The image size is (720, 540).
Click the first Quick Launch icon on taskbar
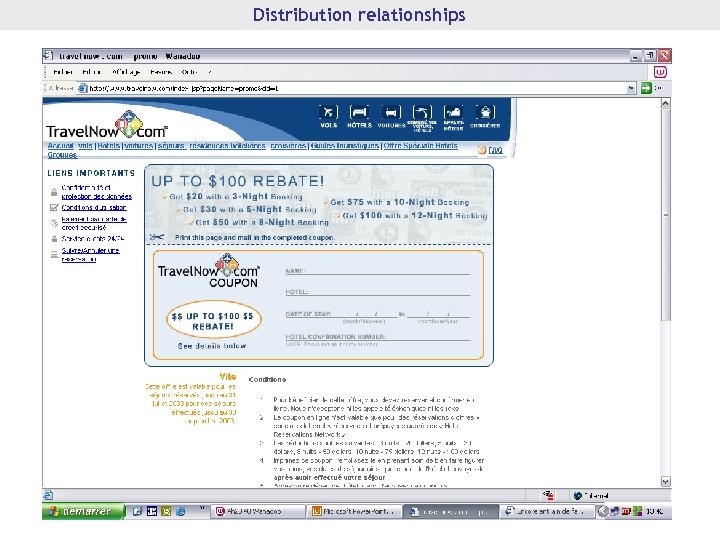point(137,512)
